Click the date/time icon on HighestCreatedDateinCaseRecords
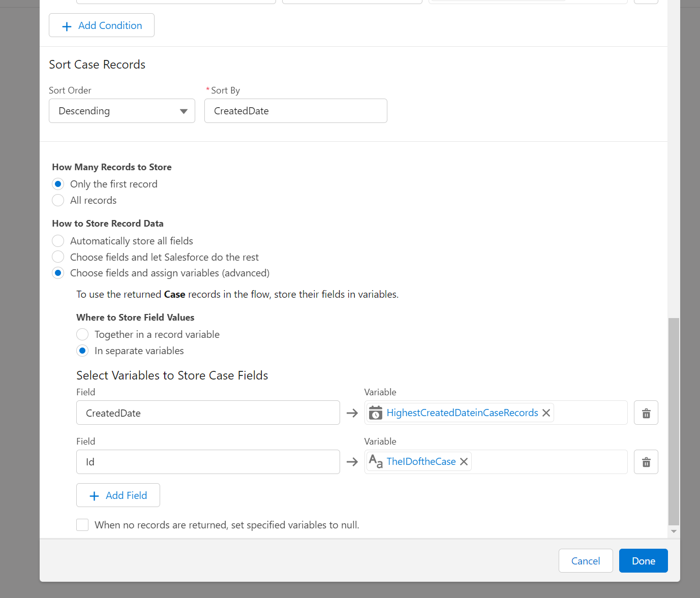700x598 pixels. click(376, 413)
